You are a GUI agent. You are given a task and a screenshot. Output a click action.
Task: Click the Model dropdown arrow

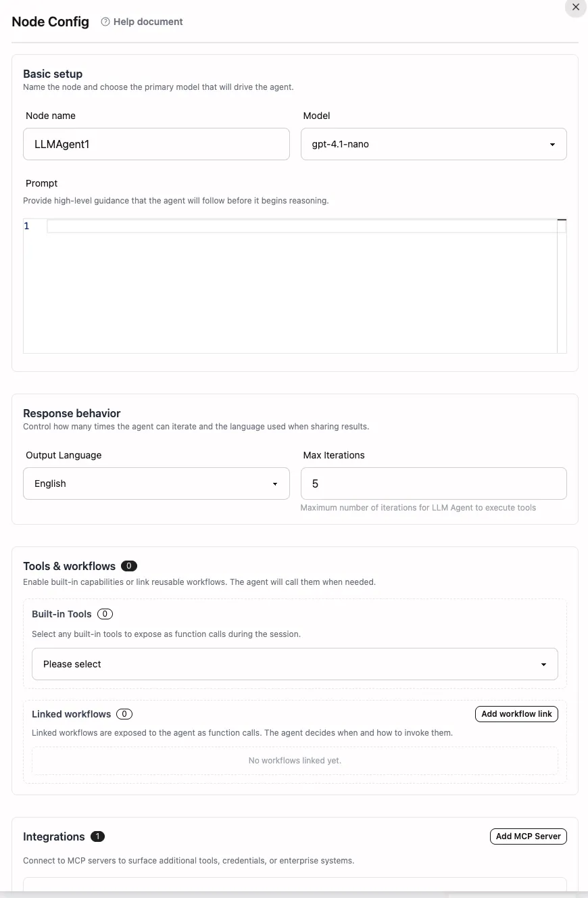552,145
